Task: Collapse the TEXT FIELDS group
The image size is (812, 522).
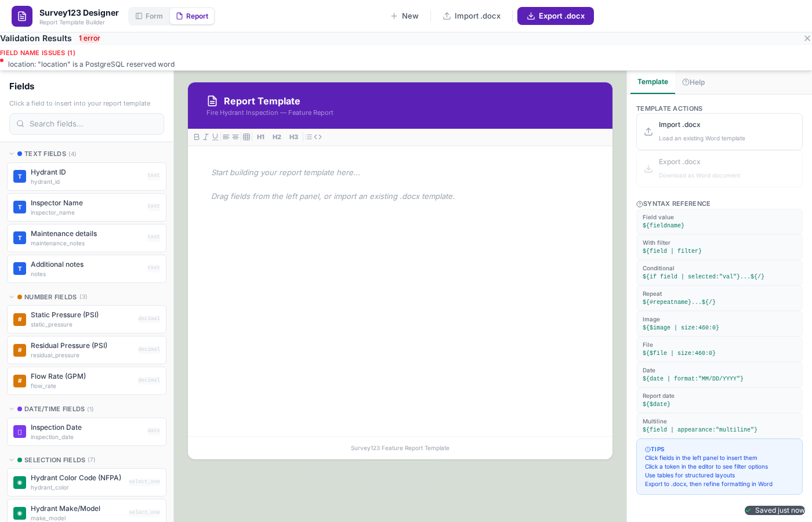Action: pos(12,154)
